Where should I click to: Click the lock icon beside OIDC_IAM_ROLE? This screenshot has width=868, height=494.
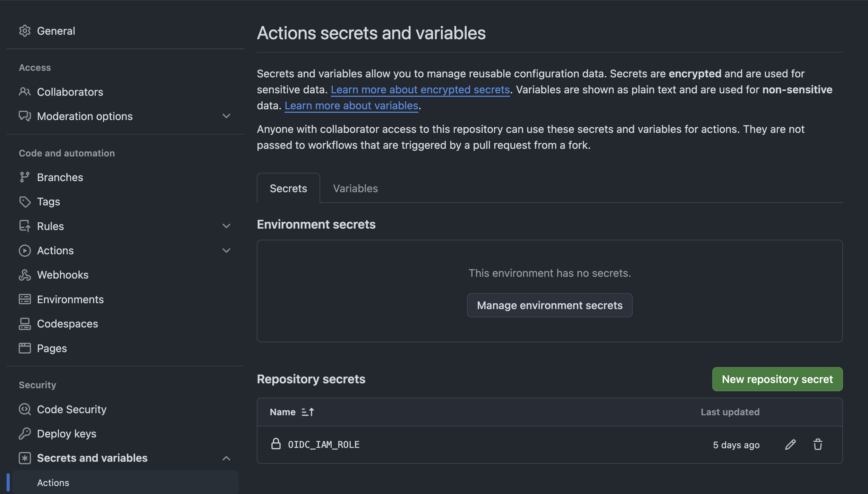pos(276,444)
